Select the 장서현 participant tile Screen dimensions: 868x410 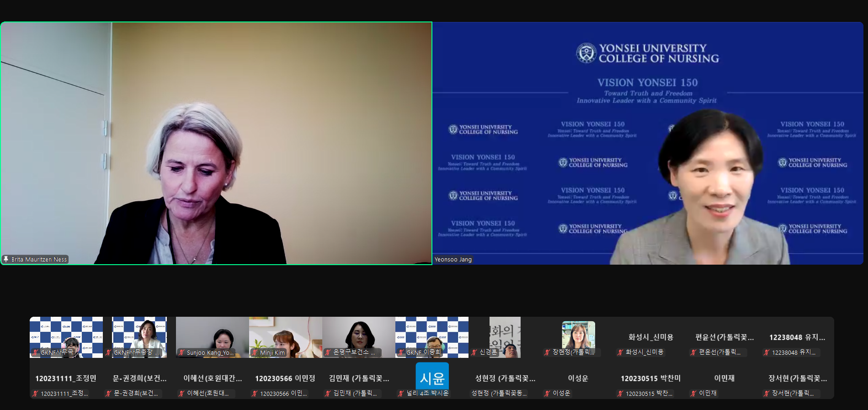click(x=797, y=379)
